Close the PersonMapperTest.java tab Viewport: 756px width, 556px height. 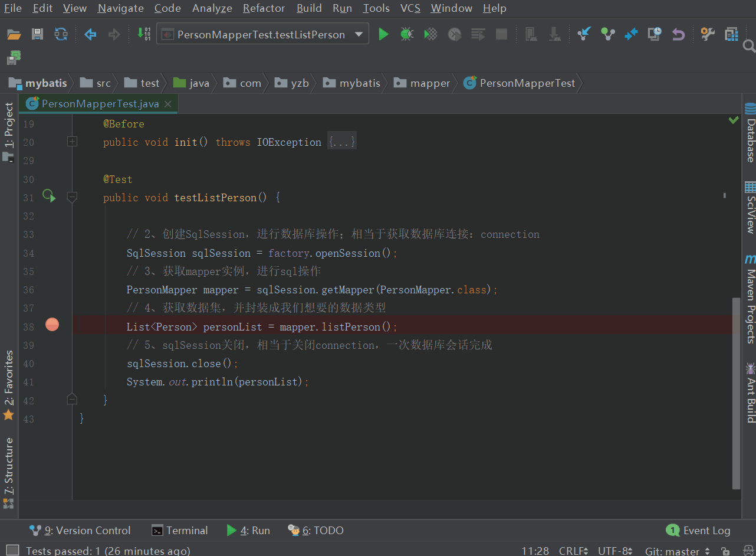(168, 104)
